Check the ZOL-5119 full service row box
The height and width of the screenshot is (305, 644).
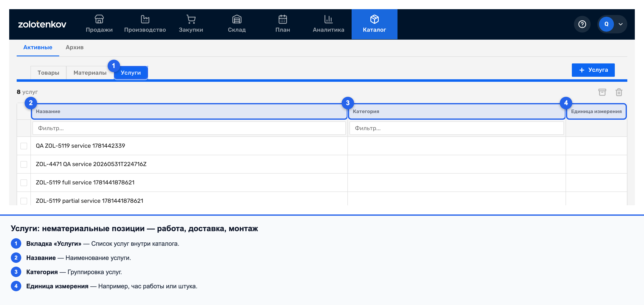click(24, 183)
